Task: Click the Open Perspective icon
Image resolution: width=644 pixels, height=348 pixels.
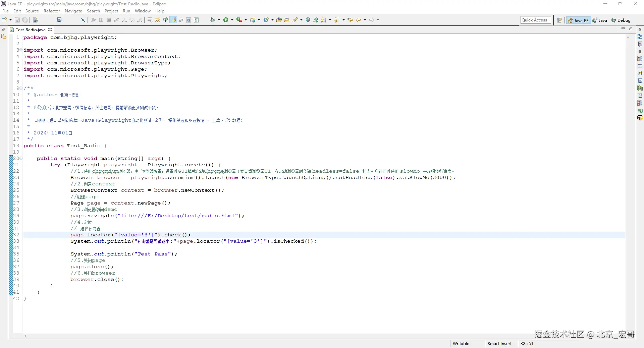Action: [x=559, y=20]
